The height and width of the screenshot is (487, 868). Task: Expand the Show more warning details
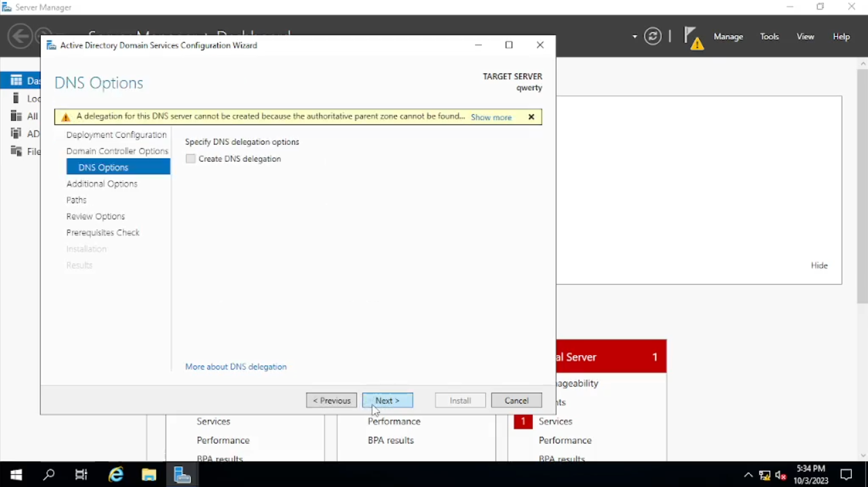click(491, 118)
